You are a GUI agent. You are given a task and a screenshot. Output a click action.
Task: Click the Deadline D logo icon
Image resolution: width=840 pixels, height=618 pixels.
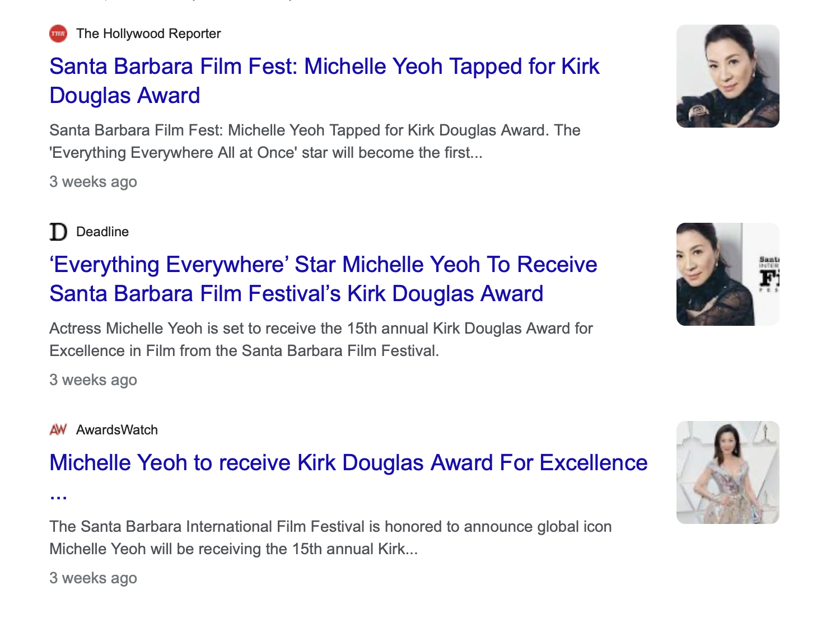(58, 232)
